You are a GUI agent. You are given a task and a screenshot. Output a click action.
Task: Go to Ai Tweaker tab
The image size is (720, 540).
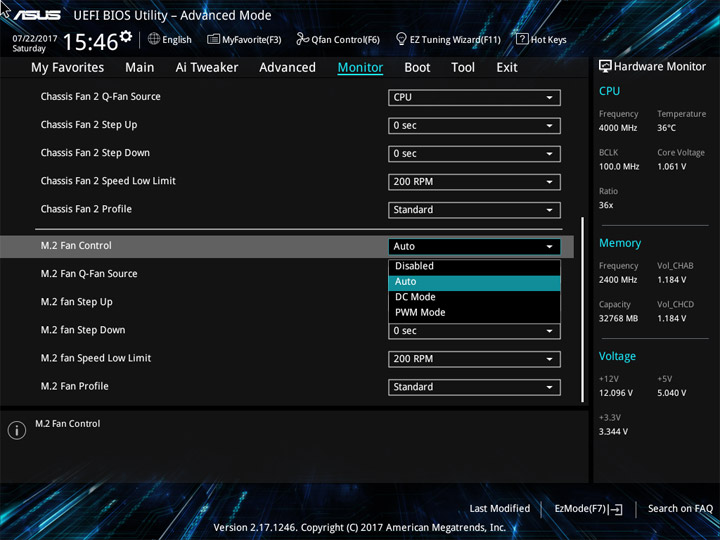click(207, 68)
